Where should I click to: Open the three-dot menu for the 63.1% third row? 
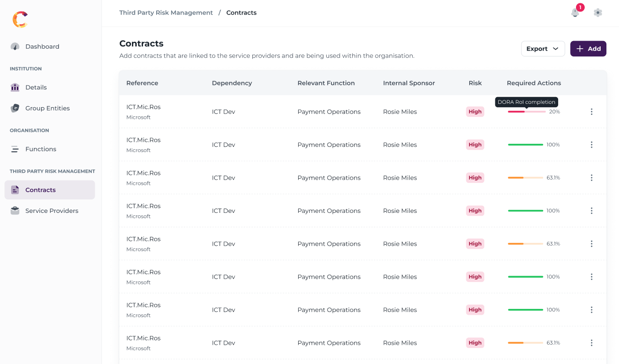coord(591,178)
